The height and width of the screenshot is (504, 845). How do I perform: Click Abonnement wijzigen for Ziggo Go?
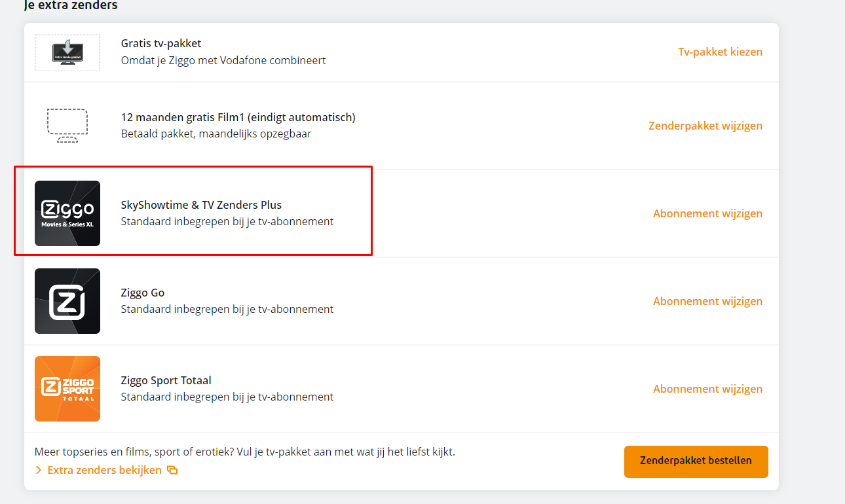pyautogui.click(x=707, y=301)
